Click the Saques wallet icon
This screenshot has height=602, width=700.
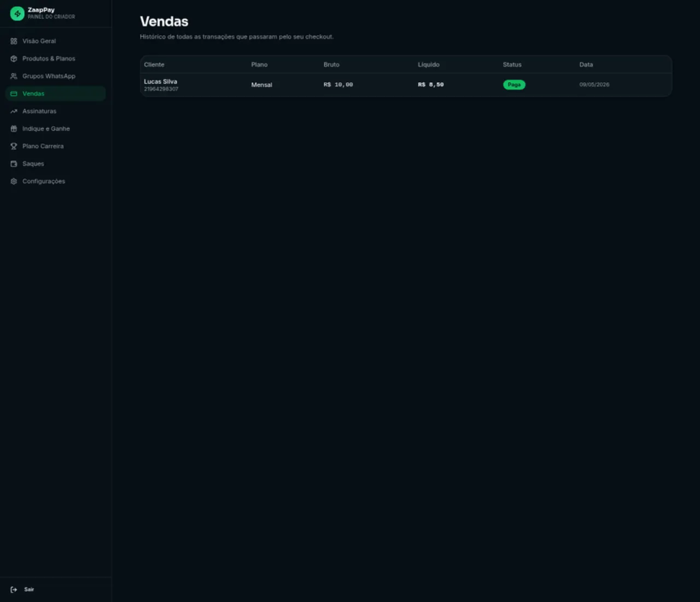tap(14, 164)
